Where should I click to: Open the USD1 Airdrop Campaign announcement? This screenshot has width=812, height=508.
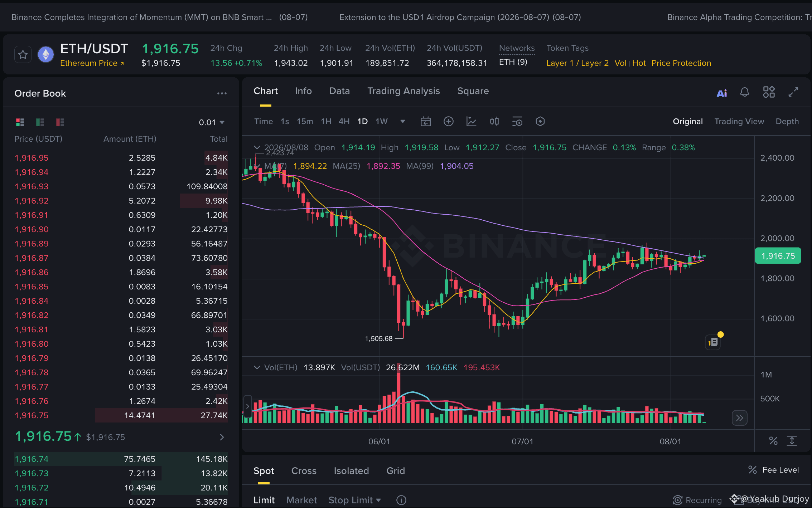pyautogui.click(x=460, y=17)
